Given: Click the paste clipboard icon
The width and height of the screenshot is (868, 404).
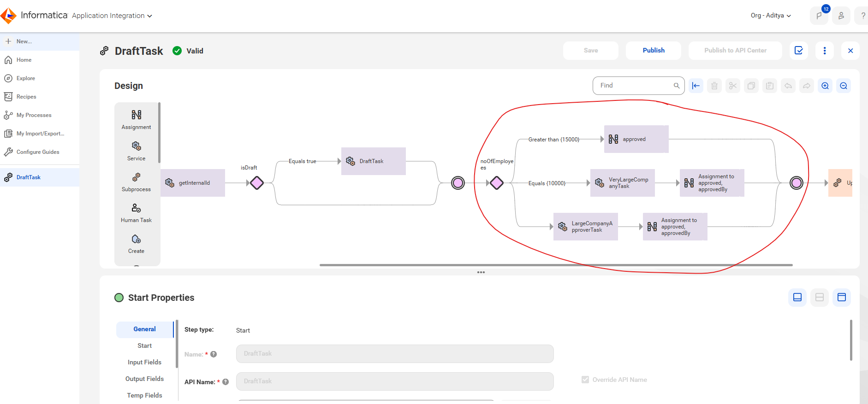Looking at the screenshot, I should [770, 86].
